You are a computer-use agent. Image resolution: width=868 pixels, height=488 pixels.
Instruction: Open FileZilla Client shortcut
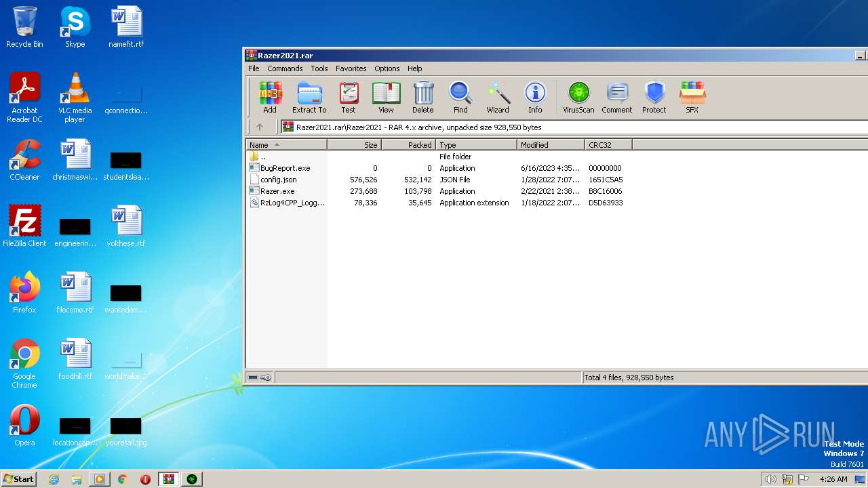(24, 227)
